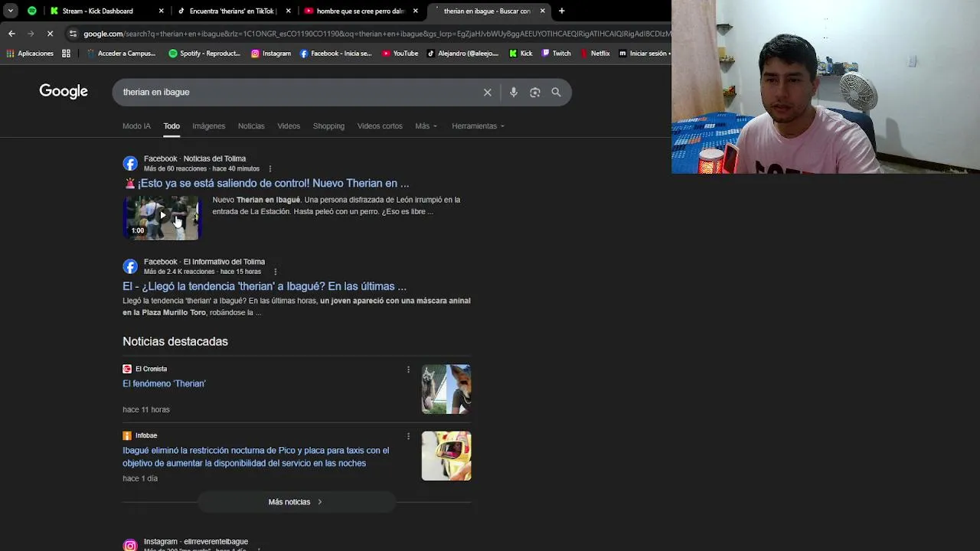Viewport: 980px width, 551px height.
Task: View site information icon in address bar
Action: coord(73,34)
